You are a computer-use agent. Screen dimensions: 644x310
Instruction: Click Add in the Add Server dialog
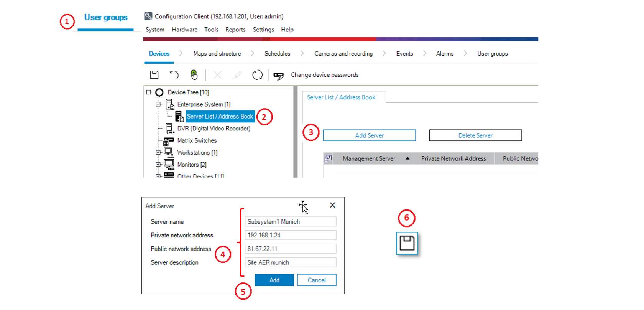pos(274,280)
